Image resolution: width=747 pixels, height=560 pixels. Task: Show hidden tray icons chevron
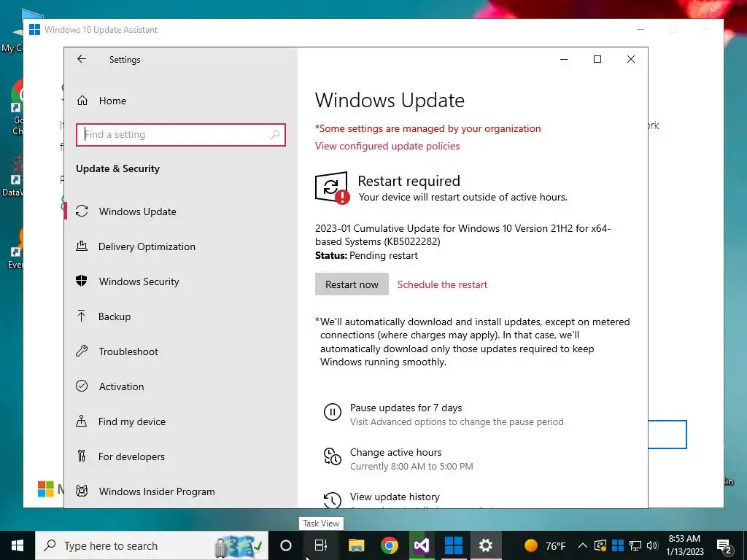click(582, 545)
